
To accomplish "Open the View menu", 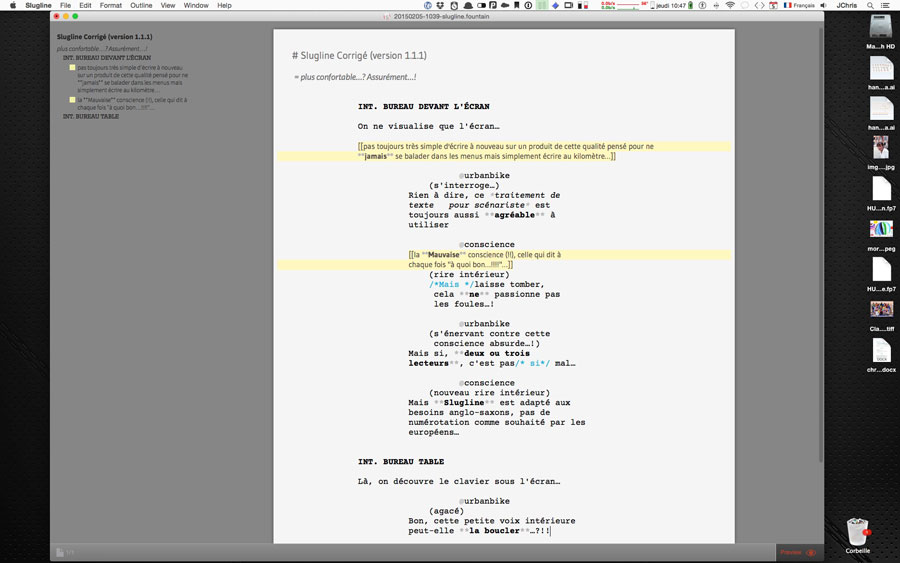I will point(168,5).
